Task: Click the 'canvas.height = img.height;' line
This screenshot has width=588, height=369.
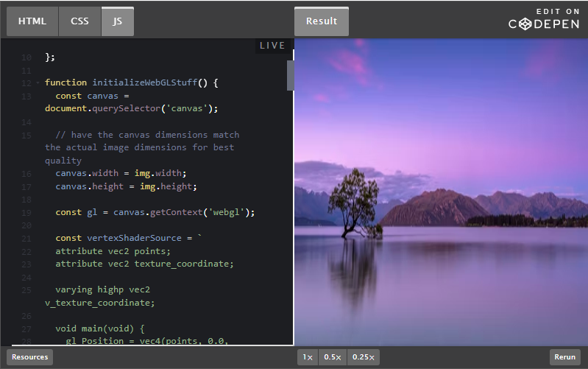Action: (x=126, y=186)
